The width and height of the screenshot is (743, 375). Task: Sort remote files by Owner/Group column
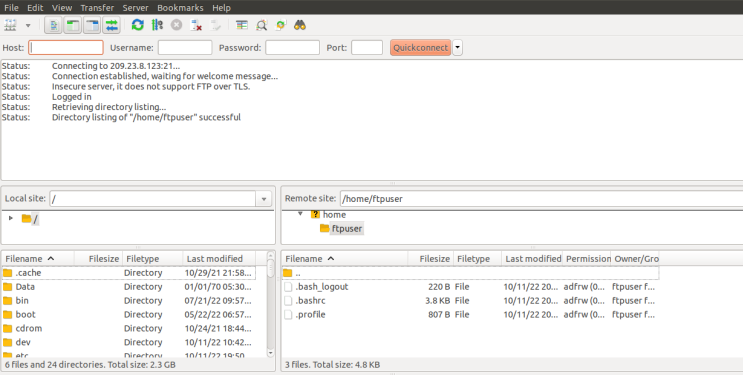(x=635, y=258)
